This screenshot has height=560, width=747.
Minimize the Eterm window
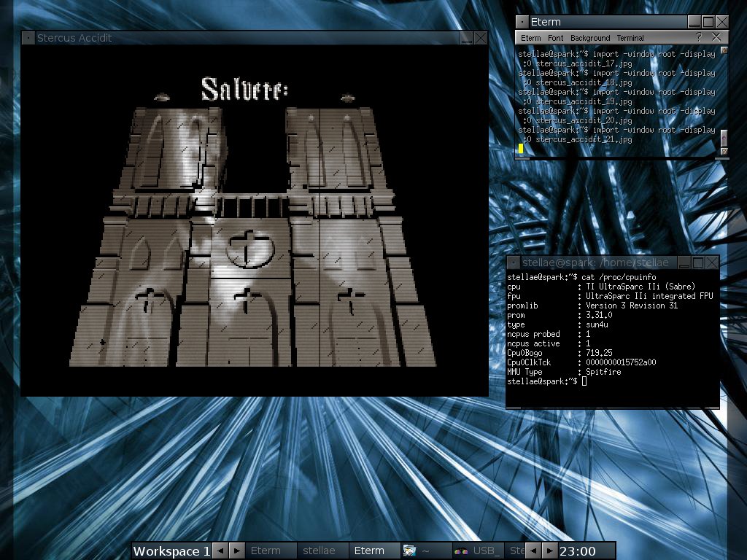[x=694, y=22]
